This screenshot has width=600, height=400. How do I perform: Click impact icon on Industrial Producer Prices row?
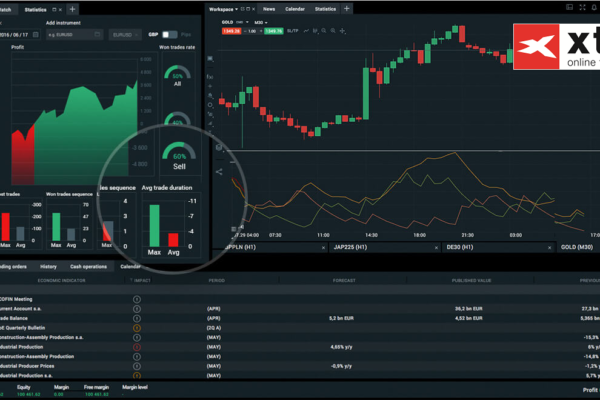(x=137, y=366)
